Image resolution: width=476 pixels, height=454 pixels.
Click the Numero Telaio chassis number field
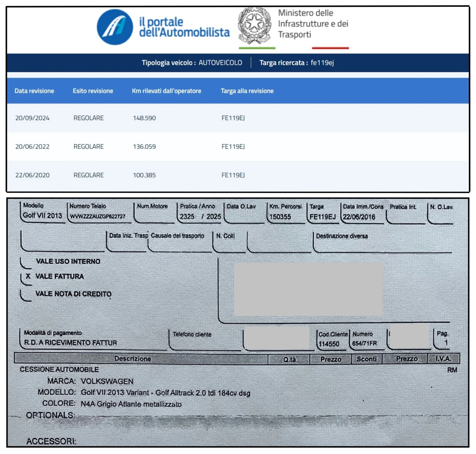coord(98,216)
